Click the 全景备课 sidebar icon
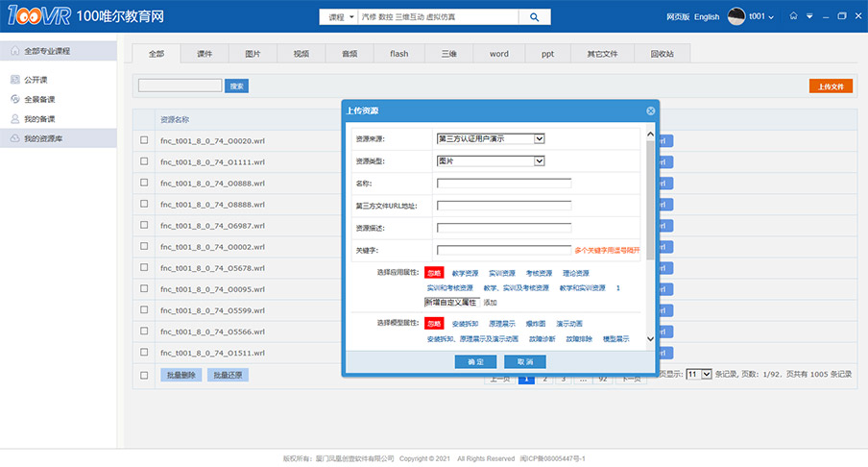 click(14, 99)
